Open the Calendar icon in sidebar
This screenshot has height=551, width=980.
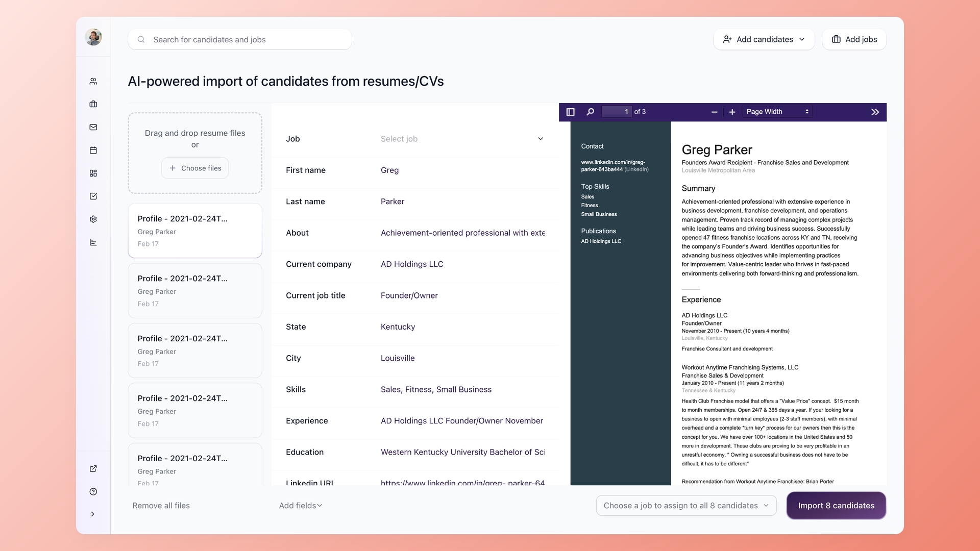point(93,150)
